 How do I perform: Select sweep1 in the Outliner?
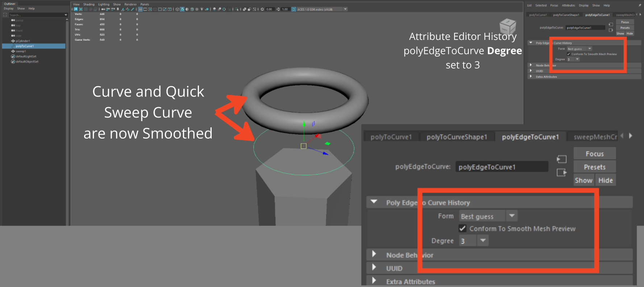point(21,51)
